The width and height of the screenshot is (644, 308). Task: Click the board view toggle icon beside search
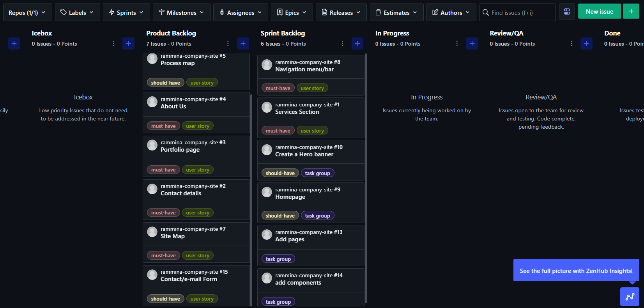(567, 12)
